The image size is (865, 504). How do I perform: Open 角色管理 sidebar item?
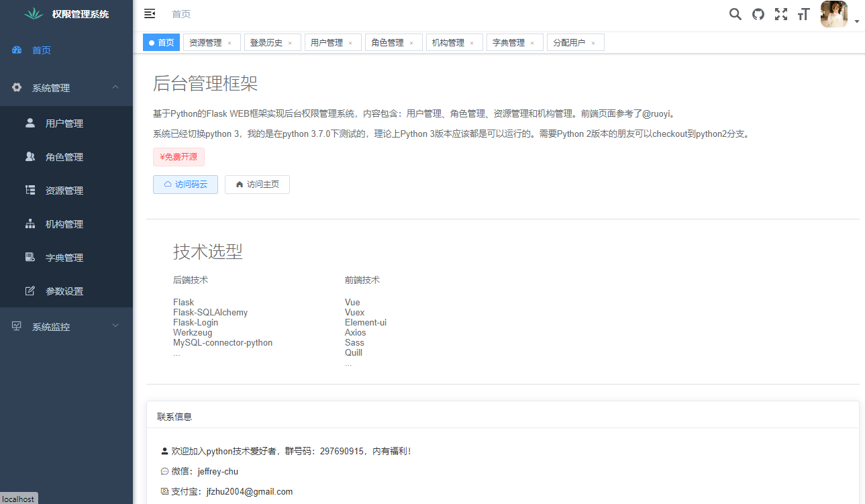[x=66, y=157]
